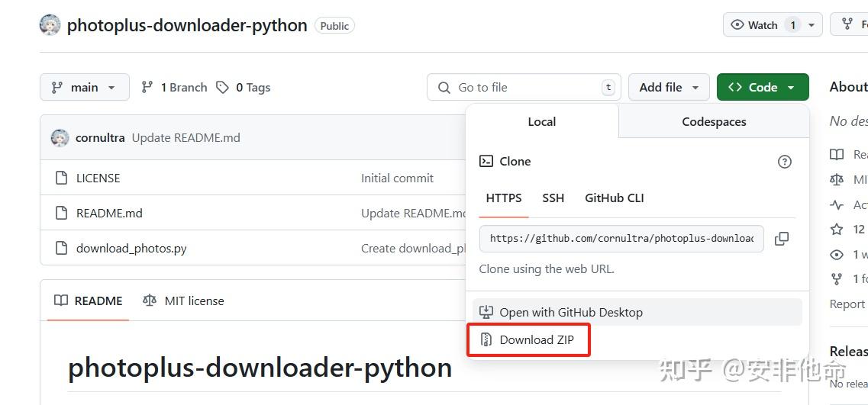Open README.md file

coord(109,214)
